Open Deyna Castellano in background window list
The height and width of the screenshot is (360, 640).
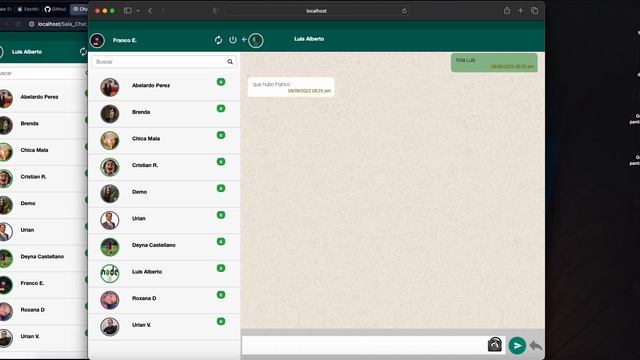44,258
